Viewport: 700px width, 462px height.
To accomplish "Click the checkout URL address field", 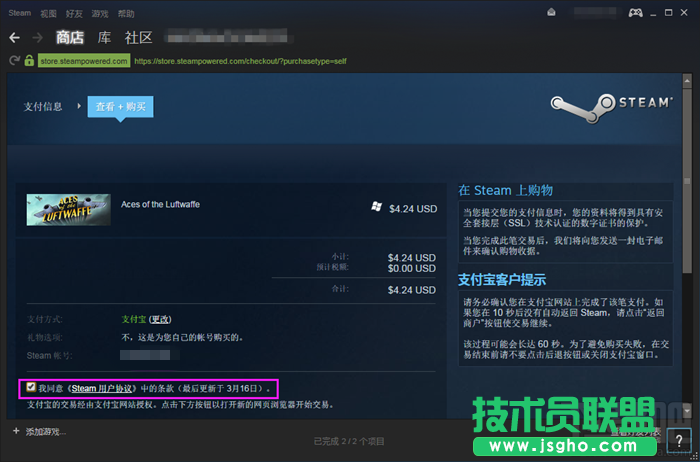I will tap(240, 61).
